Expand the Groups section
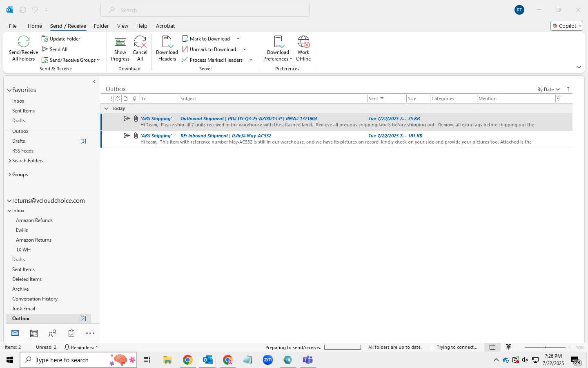This screenshot has height=368, width=588. click(10, 175)
